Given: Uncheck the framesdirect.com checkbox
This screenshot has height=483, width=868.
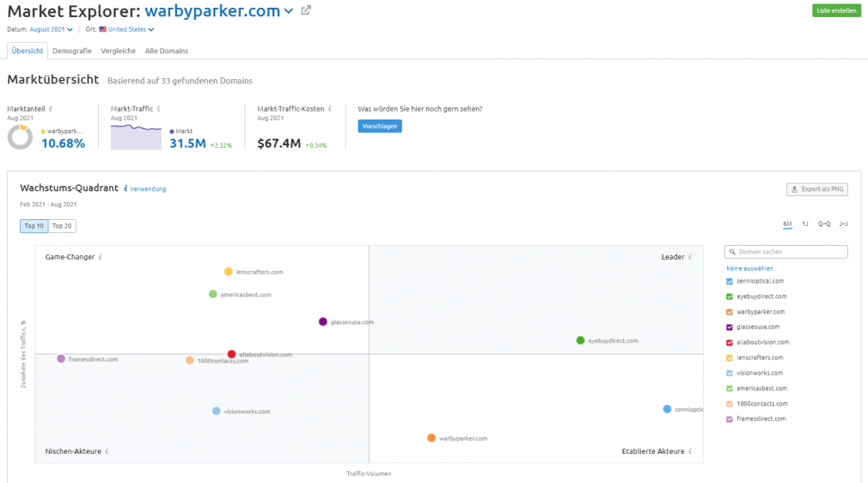Looking at the screenshot, I should point(729,419).
